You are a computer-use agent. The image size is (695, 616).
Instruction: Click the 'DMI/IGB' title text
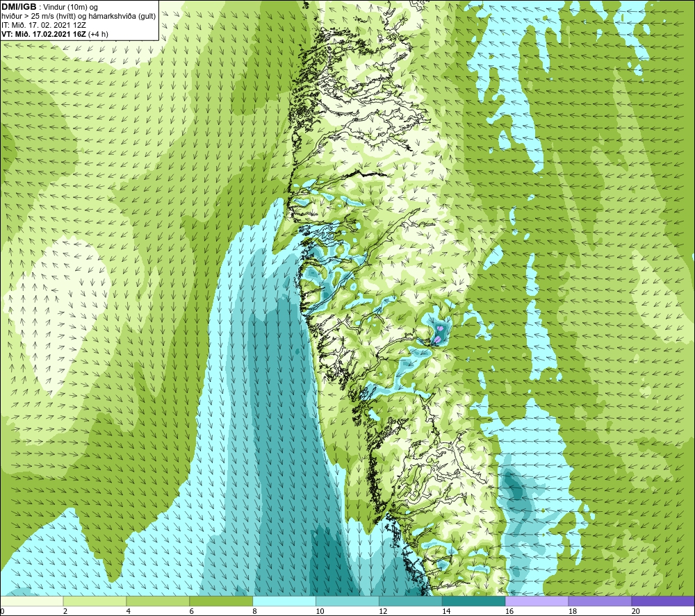pos(19,7)
